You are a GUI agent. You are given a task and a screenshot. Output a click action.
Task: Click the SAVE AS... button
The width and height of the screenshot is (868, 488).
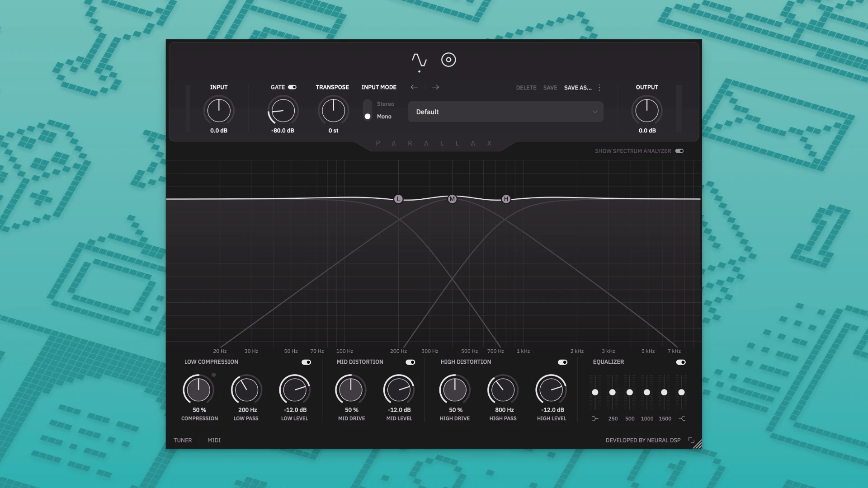(x=577, y=87)
